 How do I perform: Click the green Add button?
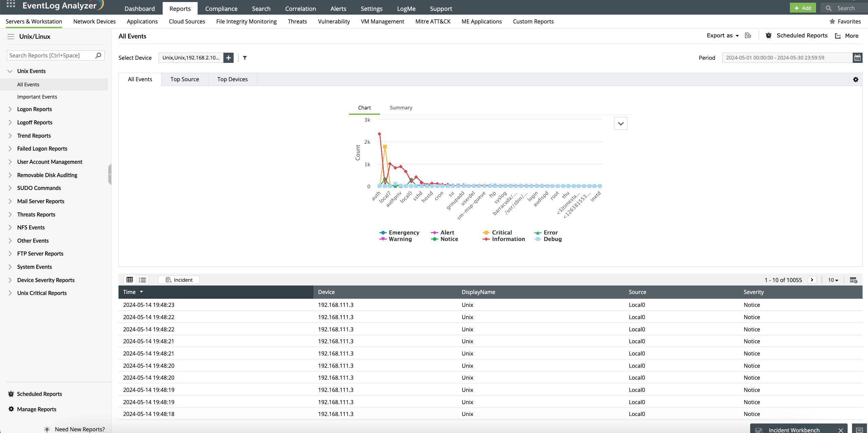802,7
